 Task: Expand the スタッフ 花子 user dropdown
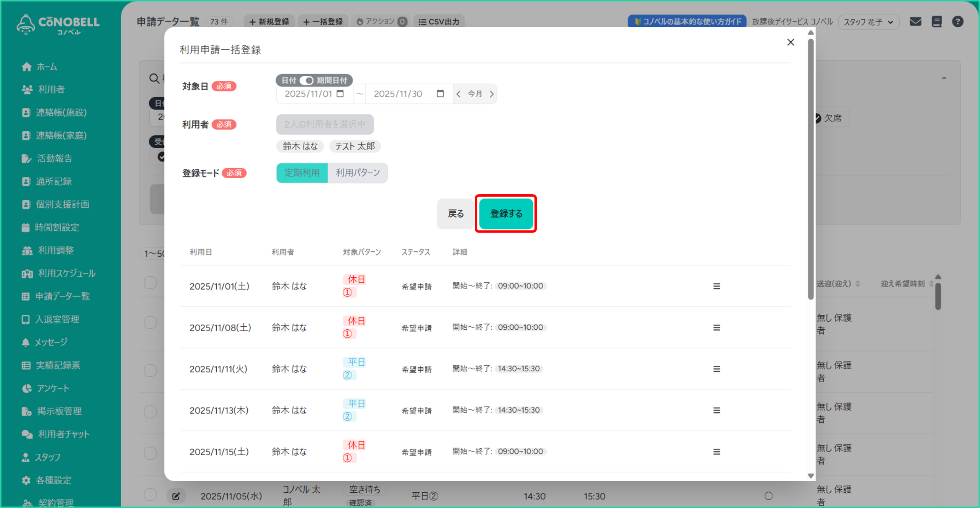(x=868, y=22)
